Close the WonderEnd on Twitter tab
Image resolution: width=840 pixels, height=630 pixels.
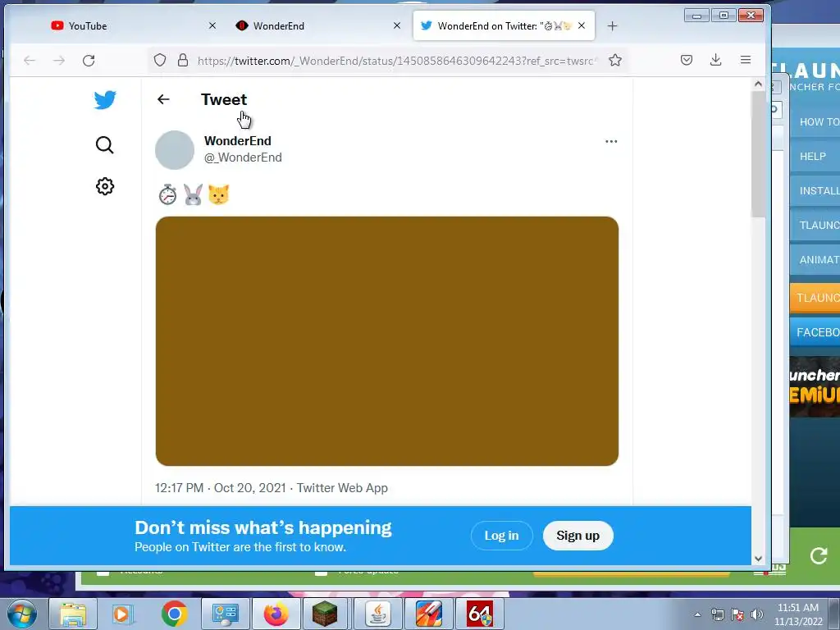pyautogui.click(x=582, y=25)
